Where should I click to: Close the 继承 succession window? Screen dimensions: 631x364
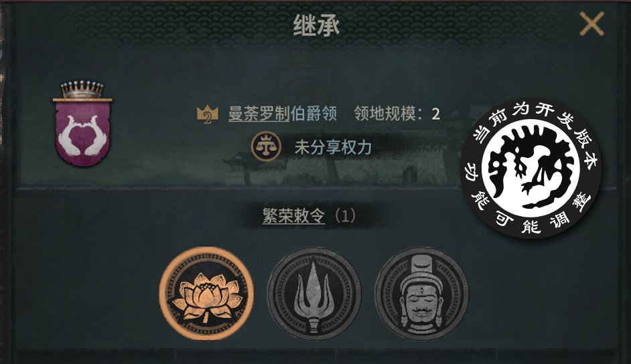click(591, 23)
